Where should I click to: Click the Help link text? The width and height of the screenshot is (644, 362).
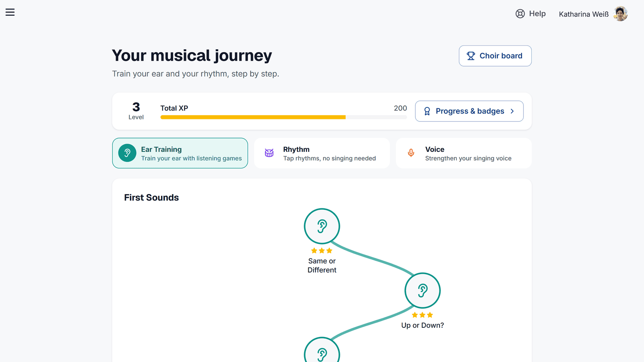pos(537,14)
